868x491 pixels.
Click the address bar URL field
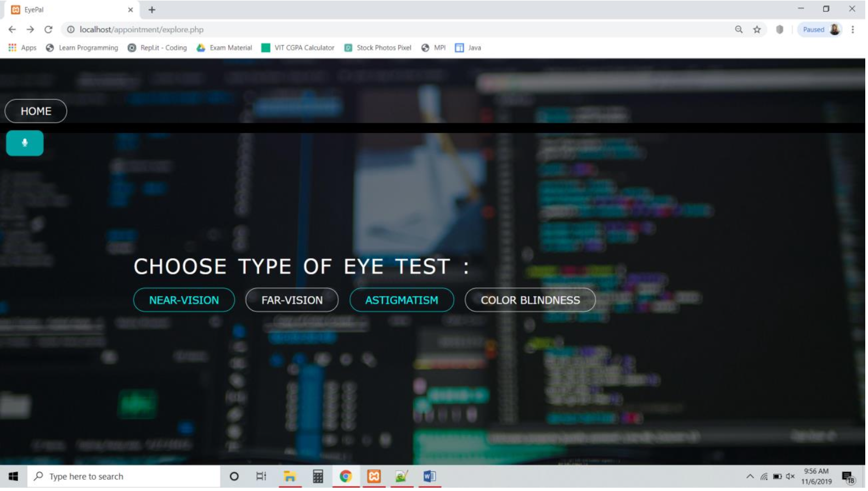384,30
